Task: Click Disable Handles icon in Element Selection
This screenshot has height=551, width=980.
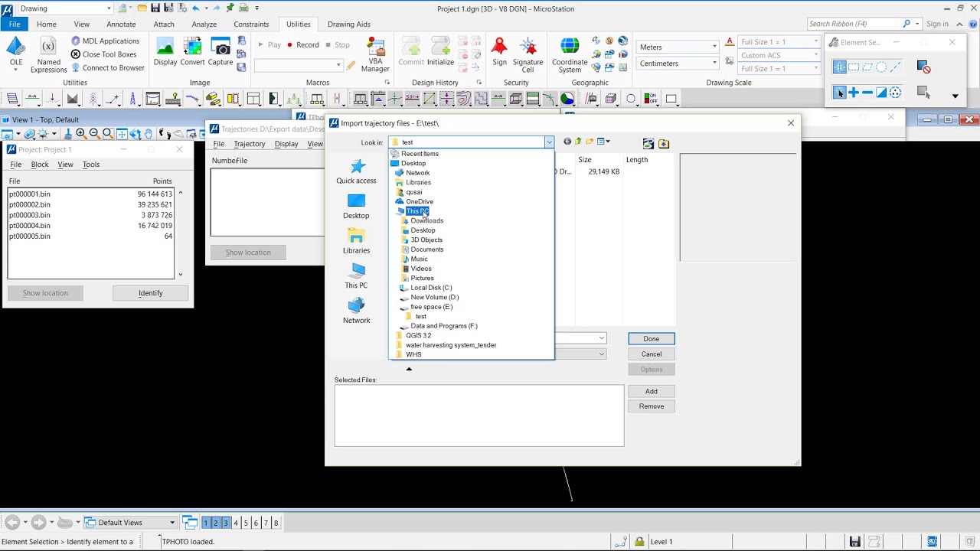Action: (923, 67)
